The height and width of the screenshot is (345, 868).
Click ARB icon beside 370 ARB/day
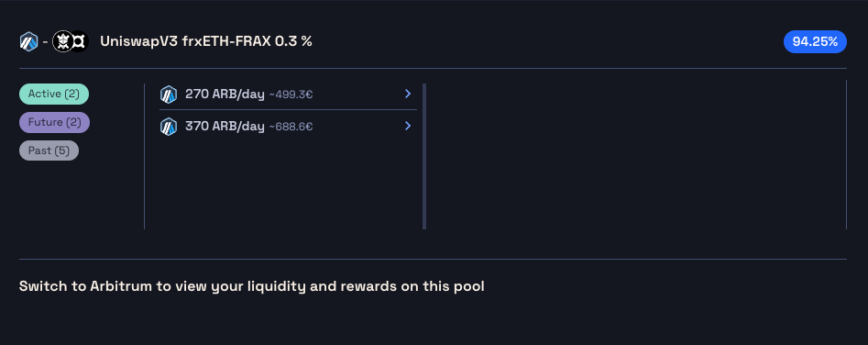coord(169,127)
